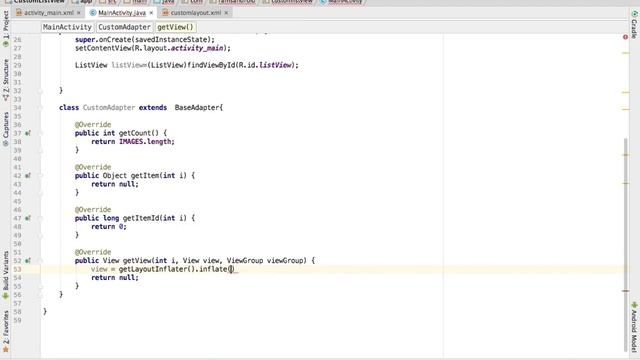Collapse the getCount() method fold marker
The height and width of the screenshot is (360, 640).
[40, 133]
